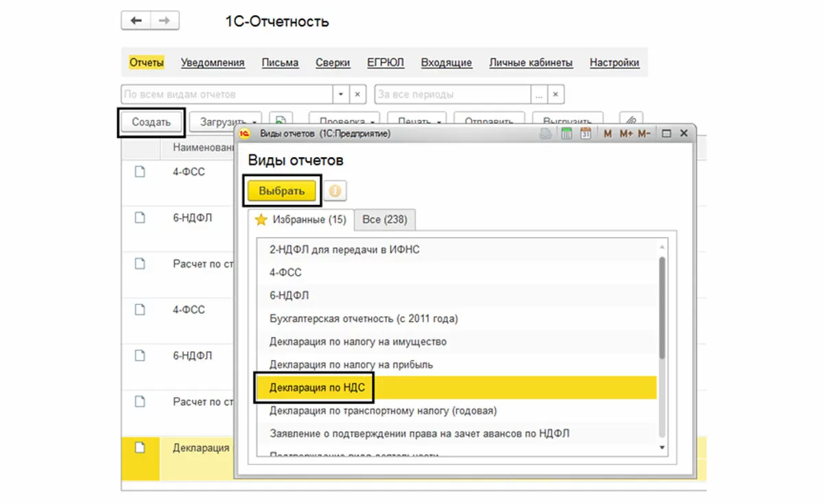Image resolution: width=823 pixels, height=504 pixels.
Task: Open the report type filter dropdown arrow
Action: (342, 95)
